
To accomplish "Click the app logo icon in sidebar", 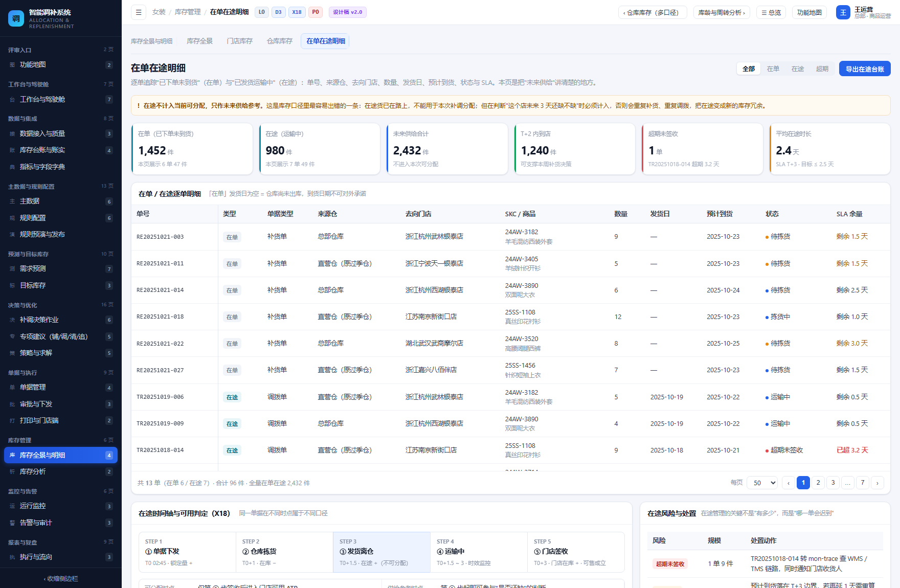I will point(16,18).
